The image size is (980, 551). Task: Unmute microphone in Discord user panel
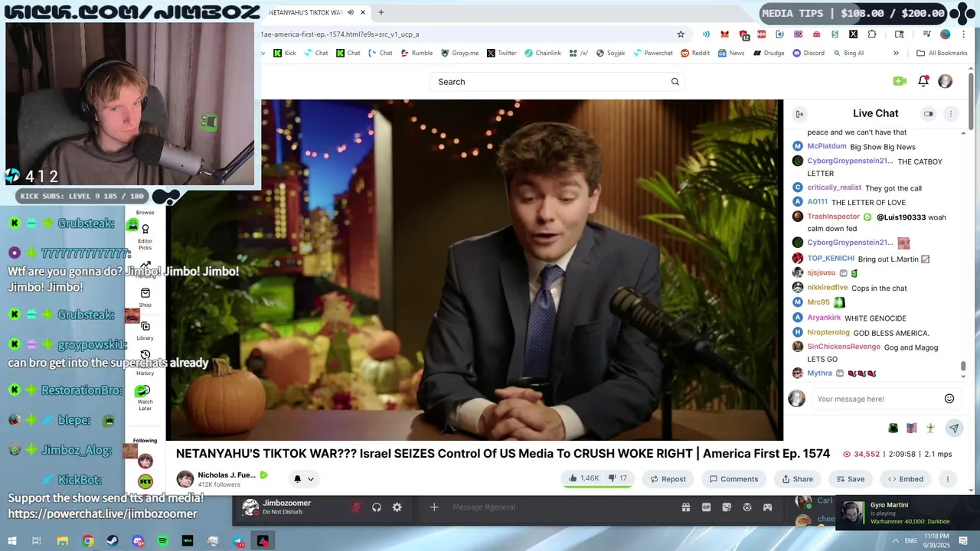pyautogui.click(x=356, y=507)
